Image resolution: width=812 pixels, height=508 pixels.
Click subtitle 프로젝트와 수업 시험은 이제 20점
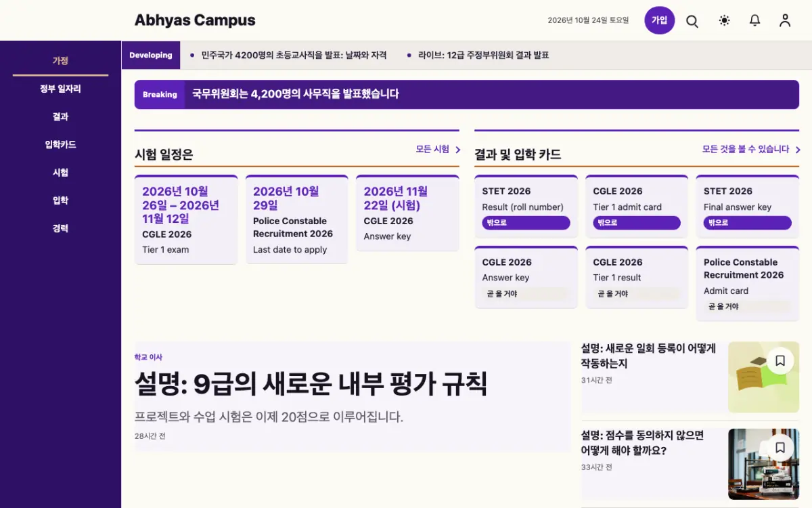tap(269, 417)
